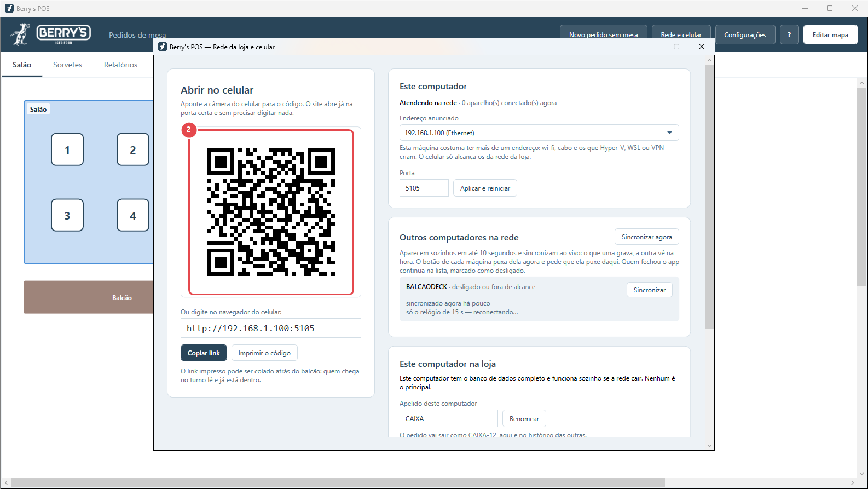Click the Berry's logo in the header
The width and height of the screenshot is (868, 489).
coord(50,34)
